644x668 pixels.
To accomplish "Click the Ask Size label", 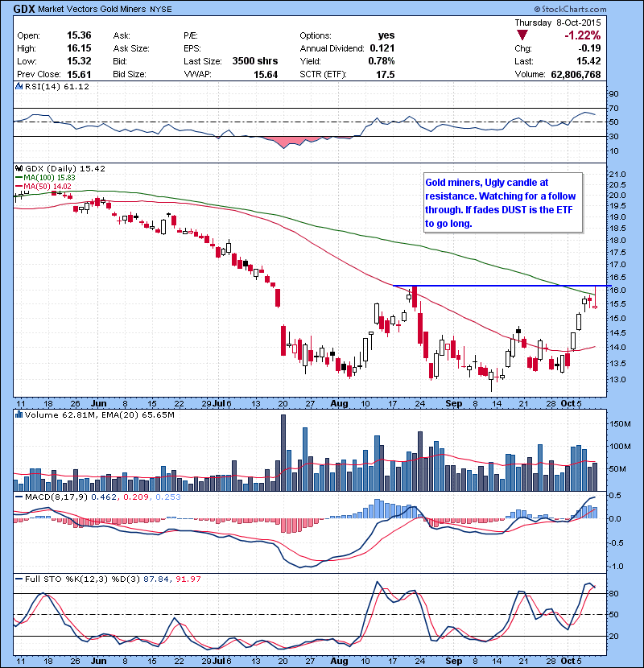I will (x=131, y=48).
